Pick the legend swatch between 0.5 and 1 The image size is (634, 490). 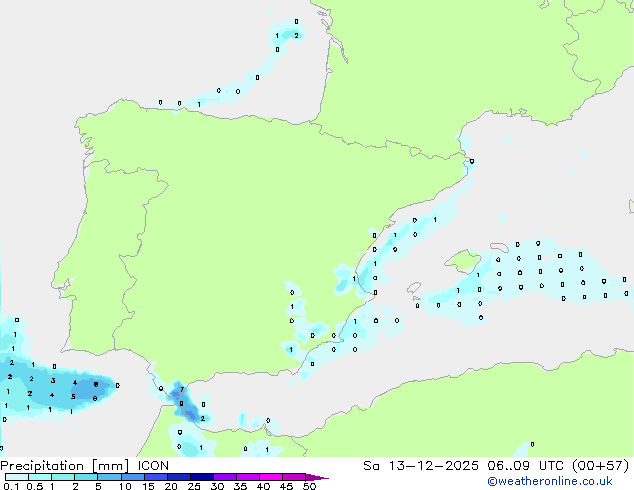tap(40, 477)
